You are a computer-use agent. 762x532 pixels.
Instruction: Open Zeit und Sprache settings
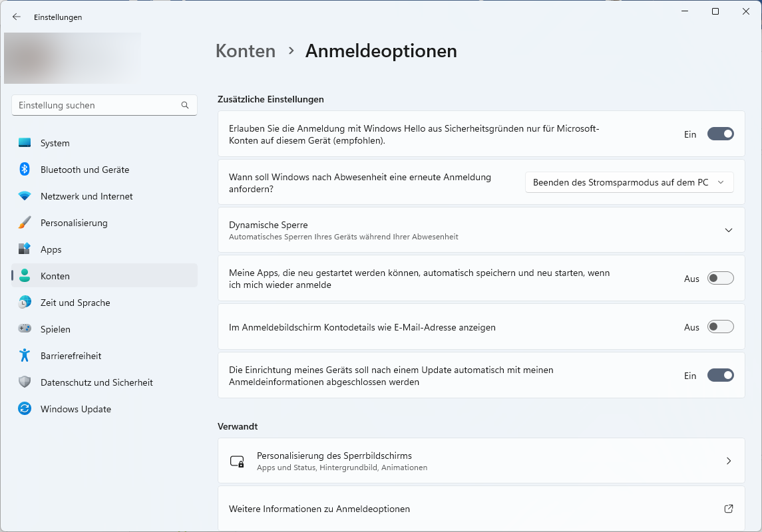[x=104, y=303]
